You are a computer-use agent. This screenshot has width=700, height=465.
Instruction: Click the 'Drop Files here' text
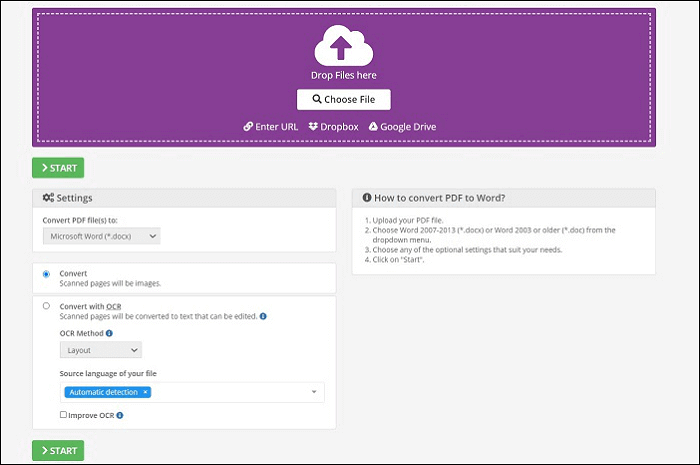[343, 75]
